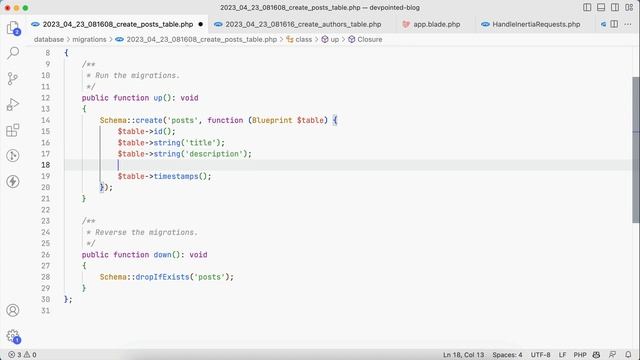Viewport: 640px width, 360px height.
Task: Open the Git graph icon in activity bar
Action: click(x=13, y=156)
